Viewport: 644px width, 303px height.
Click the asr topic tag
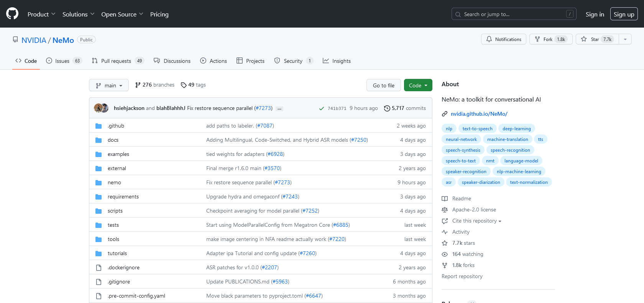pos(449,182)
